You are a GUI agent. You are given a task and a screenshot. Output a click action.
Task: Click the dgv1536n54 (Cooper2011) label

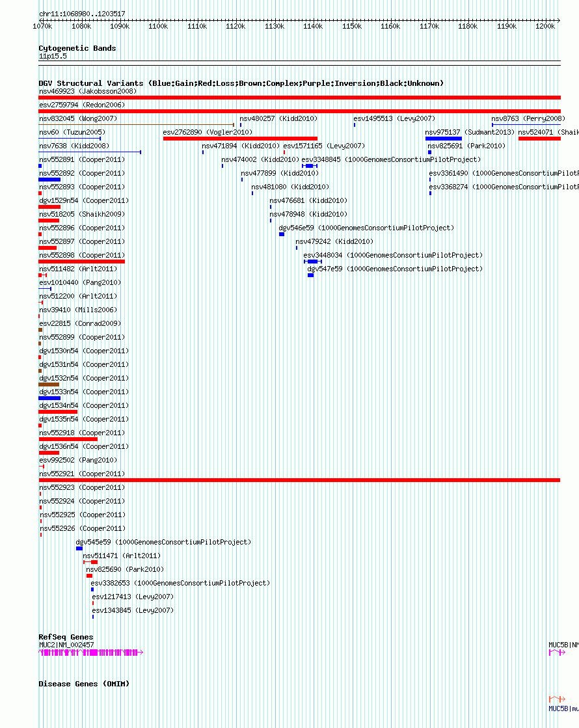(x=84, y=447)
